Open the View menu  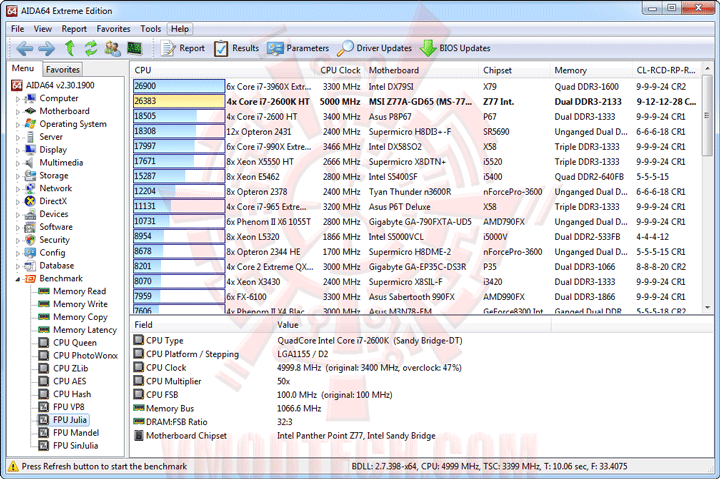43,29
